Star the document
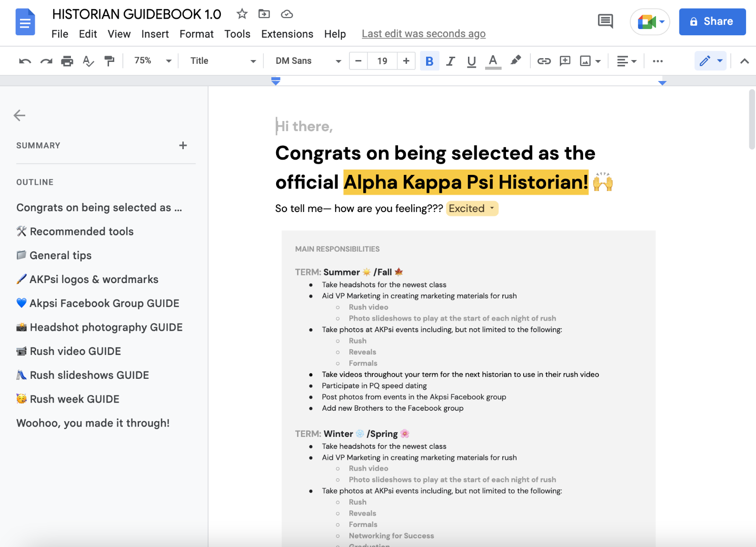 pyautogui.click(x=242, y=14)
